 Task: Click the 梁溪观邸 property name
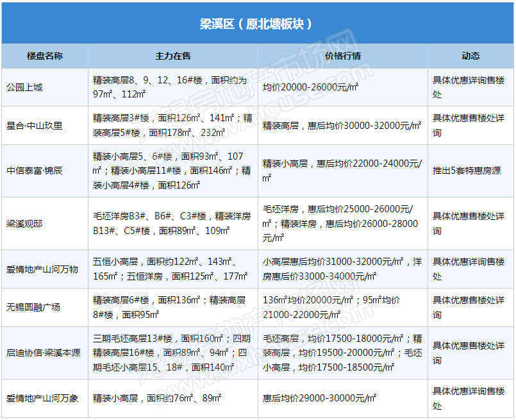[x=24, y=223]
